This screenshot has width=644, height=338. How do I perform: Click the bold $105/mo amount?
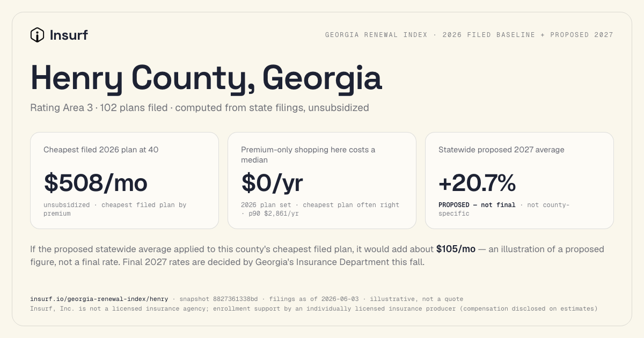[x=456, y=249]
